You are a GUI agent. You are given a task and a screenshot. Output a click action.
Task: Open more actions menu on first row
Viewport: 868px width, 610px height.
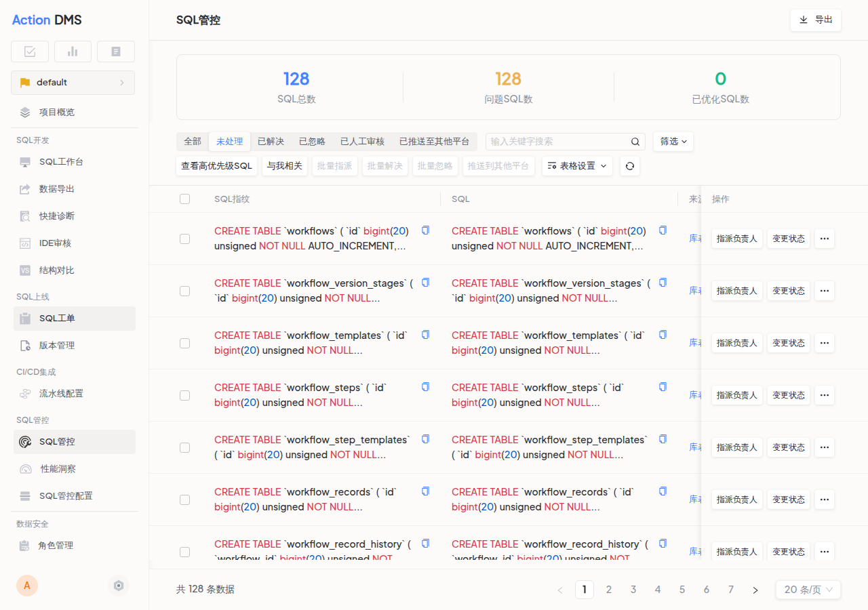824,239
